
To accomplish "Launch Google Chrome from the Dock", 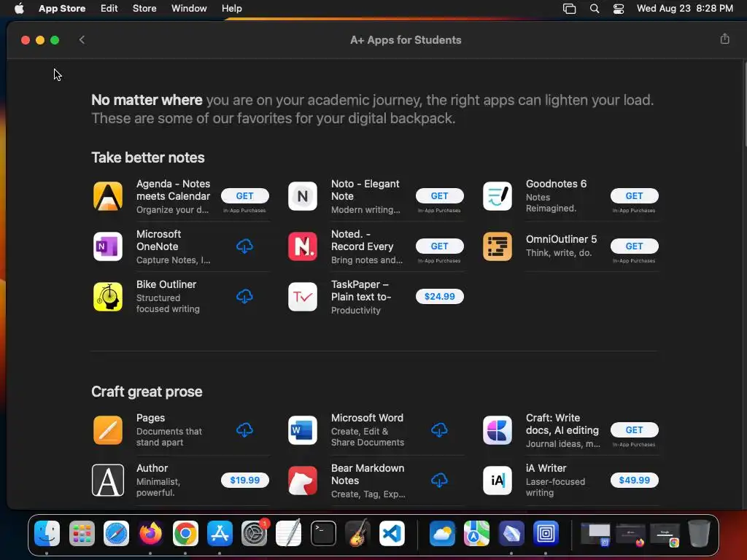I will (x=185, y=533).
